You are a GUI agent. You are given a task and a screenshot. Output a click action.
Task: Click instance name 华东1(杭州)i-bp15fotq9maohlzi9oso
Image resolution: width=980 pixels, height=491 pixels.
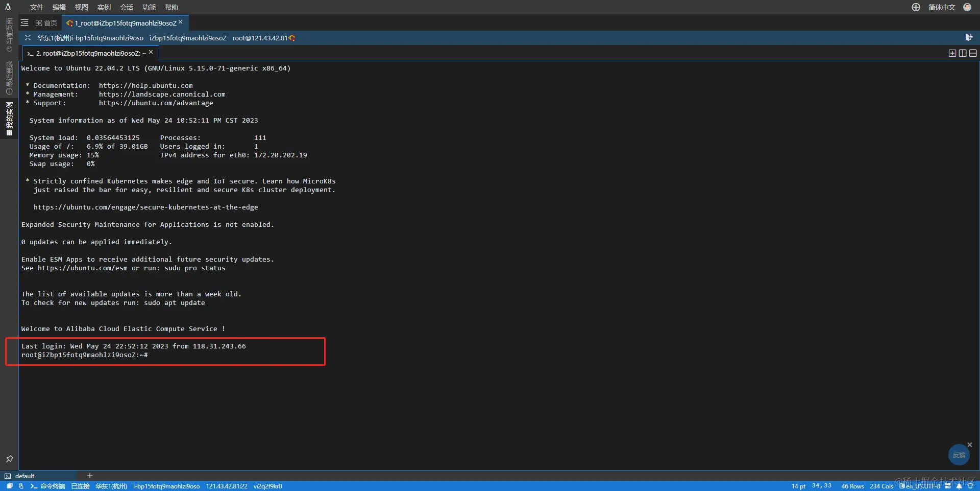90,38
